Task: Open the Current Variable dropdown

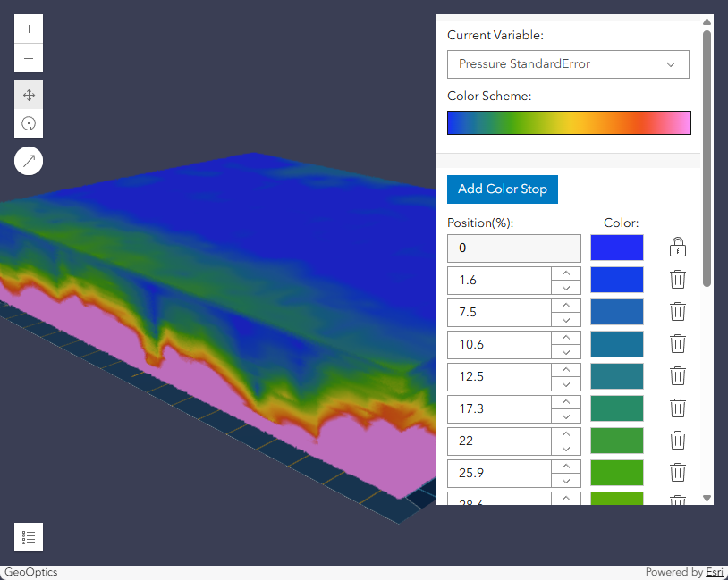Action: (568, 64)
